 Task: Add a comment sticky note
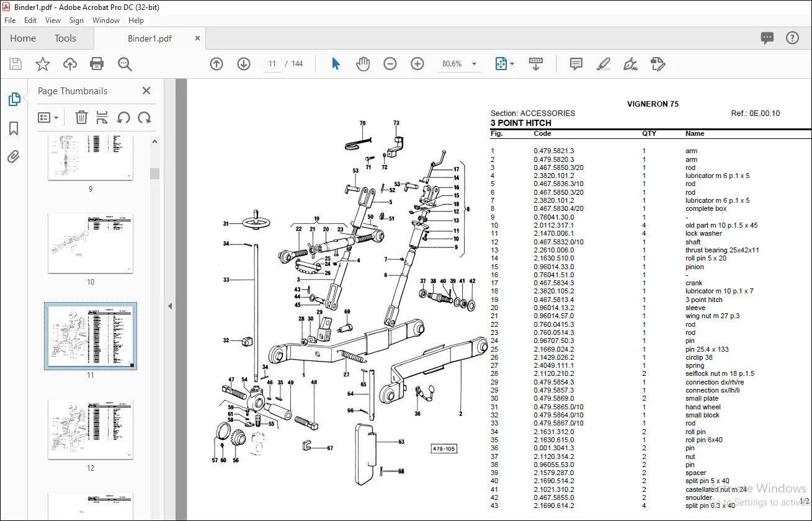tap(576, 64)
